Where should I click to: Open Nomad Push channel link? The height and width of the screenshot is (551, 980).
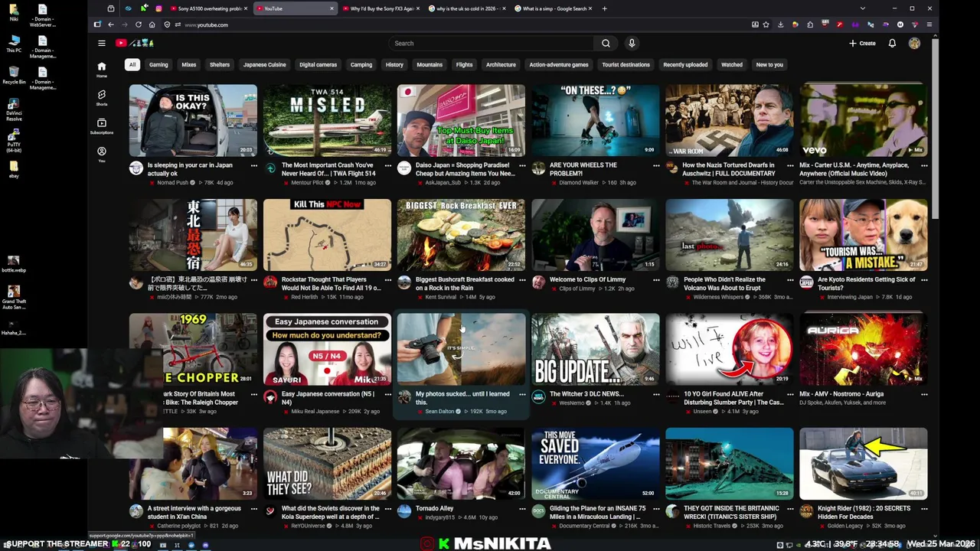point(172,183)
